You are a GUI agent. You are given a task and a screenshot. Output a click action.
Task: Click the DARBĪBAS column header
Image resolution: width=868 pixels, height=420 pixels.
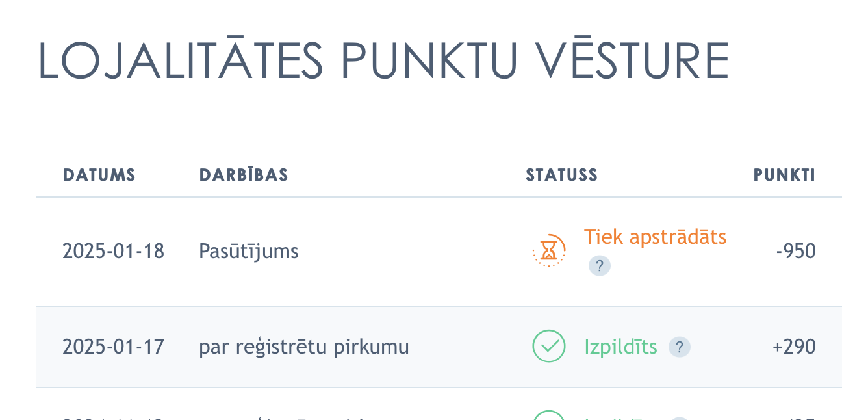click(x=244, y=175)
